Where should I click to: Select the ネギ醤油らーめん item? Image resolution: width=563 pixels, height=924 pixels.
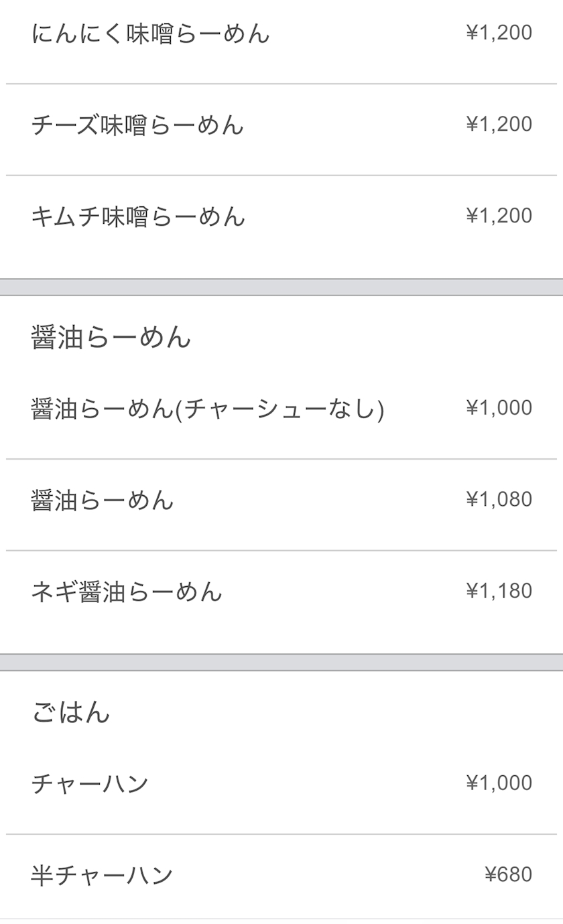[127, 592]
